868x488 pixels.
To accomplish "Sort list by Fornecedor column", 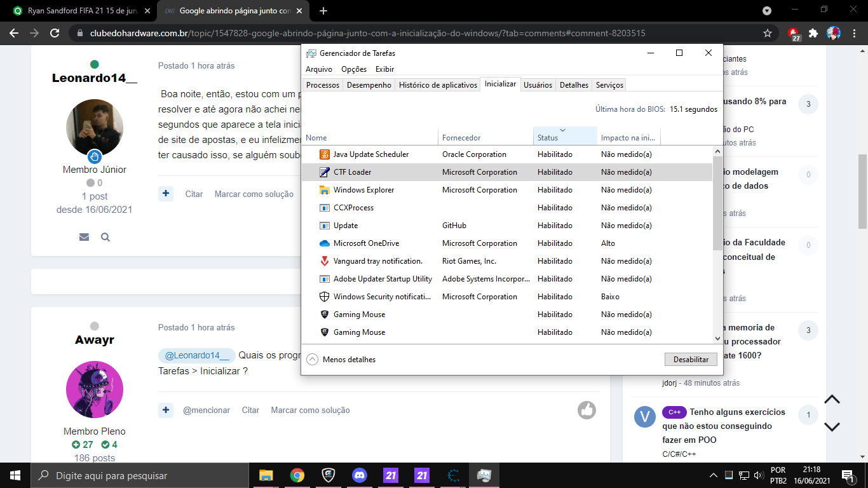I will click(x=485, y=136).
